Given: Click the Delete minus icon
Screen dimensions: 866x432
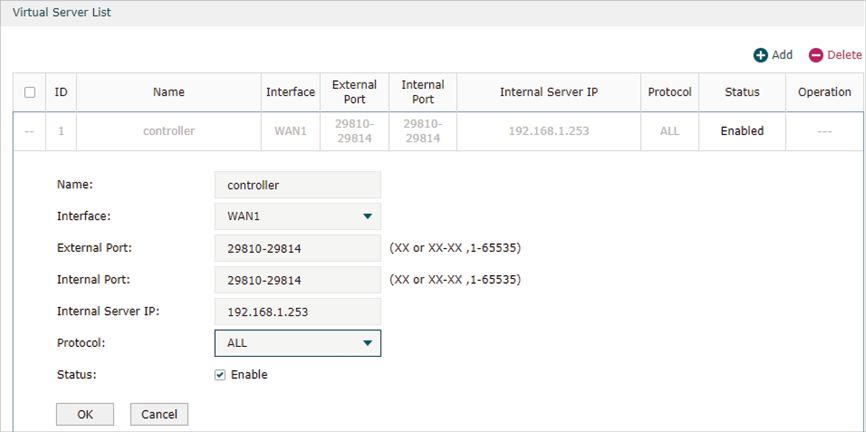Looking at the screenshot, I should coord(816,55).
